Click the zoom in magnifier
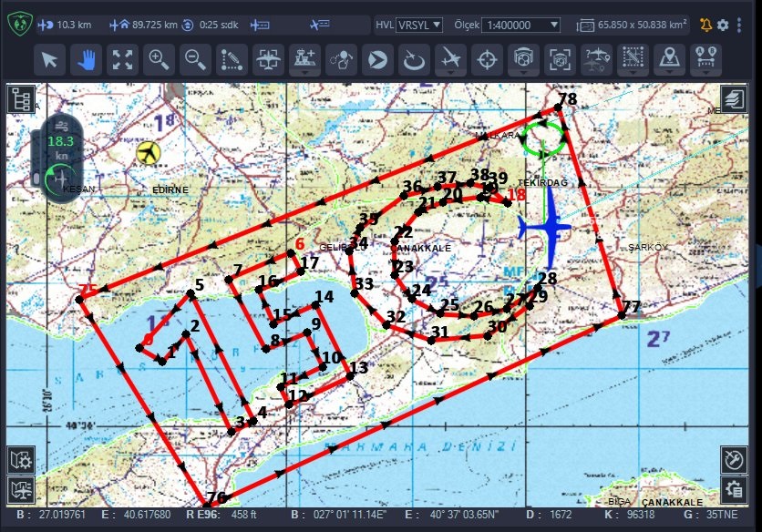This screenshot has width=762, height=532. point(160,60)
